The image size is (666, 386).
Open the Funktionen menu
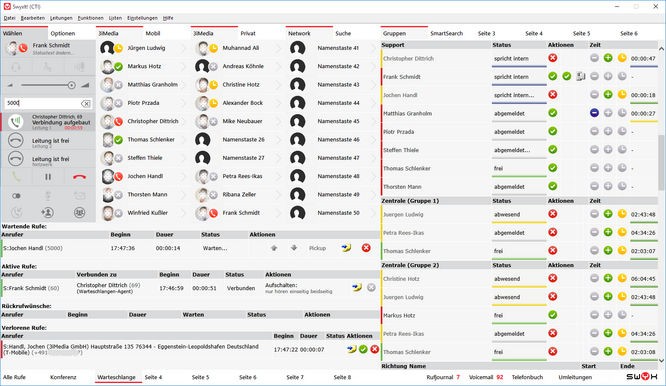[x=90, y=18]
